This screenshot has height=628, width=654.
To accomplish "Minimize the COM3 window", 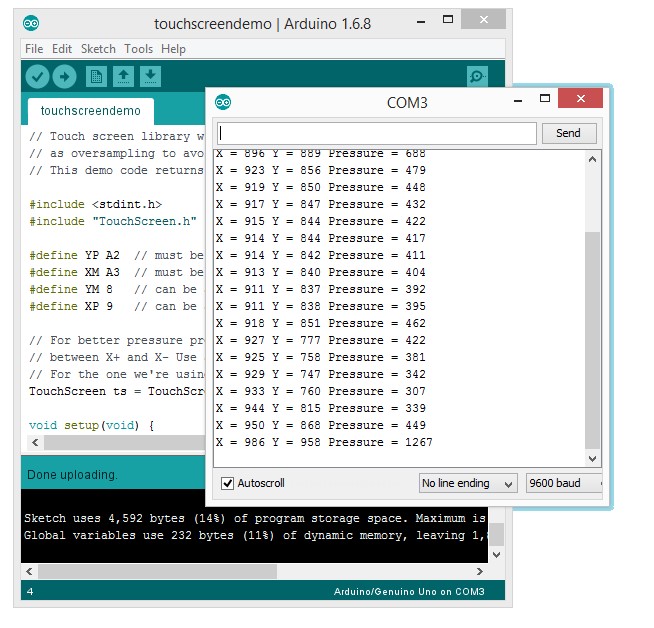I will 518,100.
